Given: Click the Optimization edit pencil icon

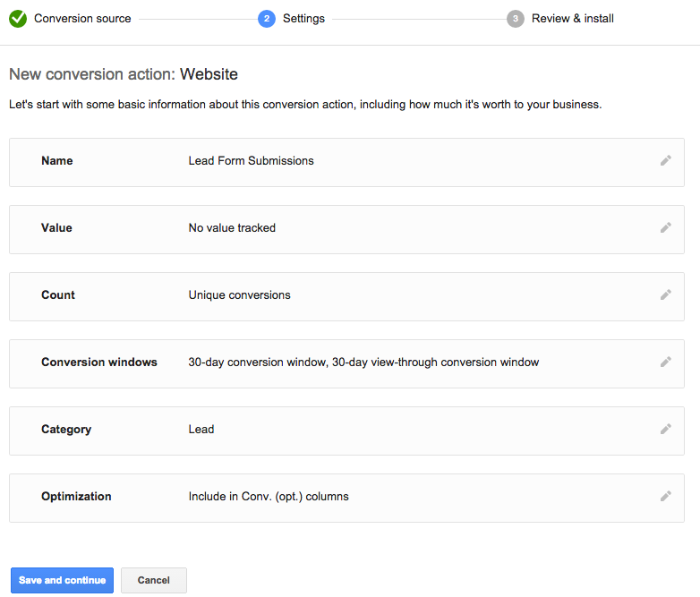Looking at the screenshot, I should (x=665, y=497).
